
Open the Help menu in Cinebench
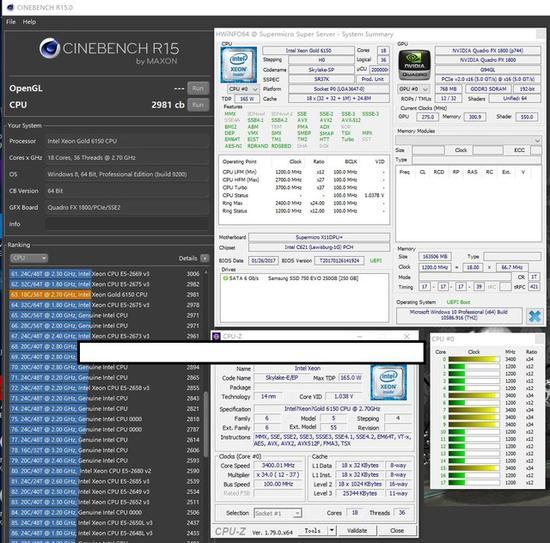coord(29,22)
